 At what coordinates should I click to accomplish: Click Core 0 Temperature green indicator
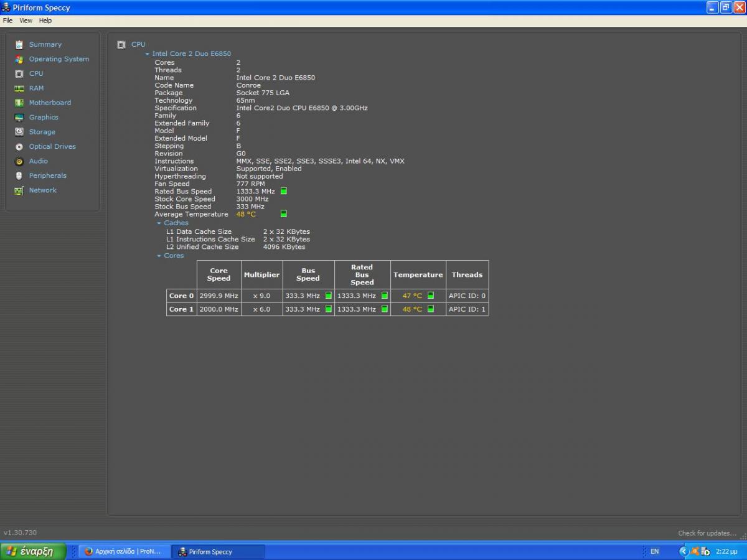click(x=430, y=296)
